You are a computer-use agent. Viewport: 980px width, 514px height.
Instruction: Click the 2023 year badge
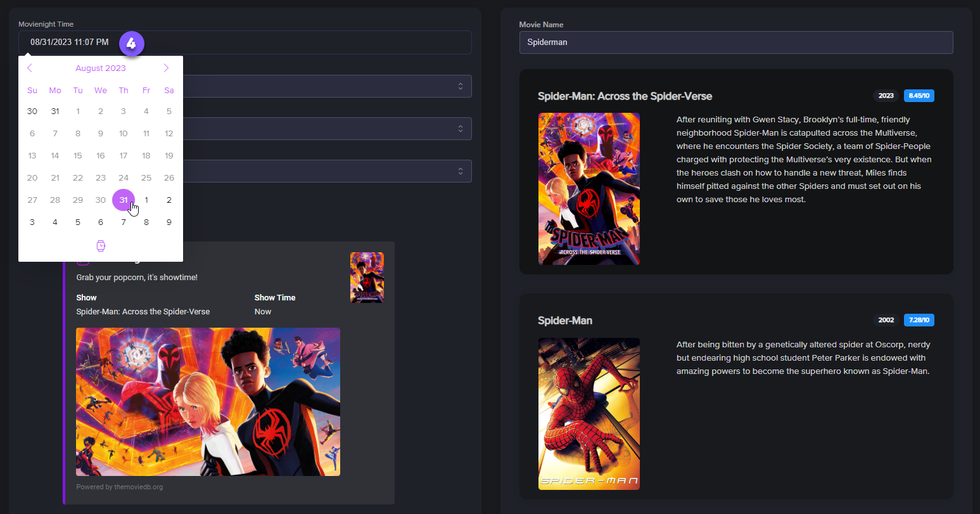pos(886,96)
